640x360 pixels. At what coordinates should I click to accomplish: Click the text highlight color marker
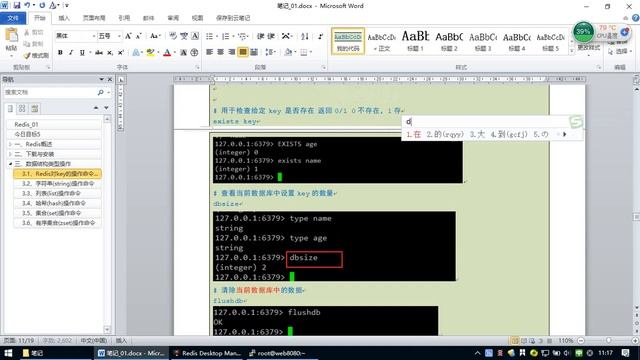150,52
